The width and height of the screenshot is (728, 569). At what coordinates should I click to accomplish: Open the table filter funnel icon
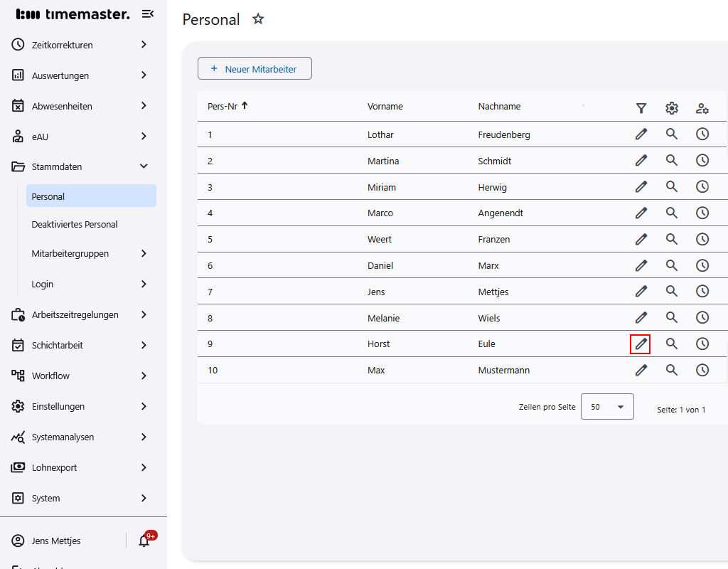(641, 108)
